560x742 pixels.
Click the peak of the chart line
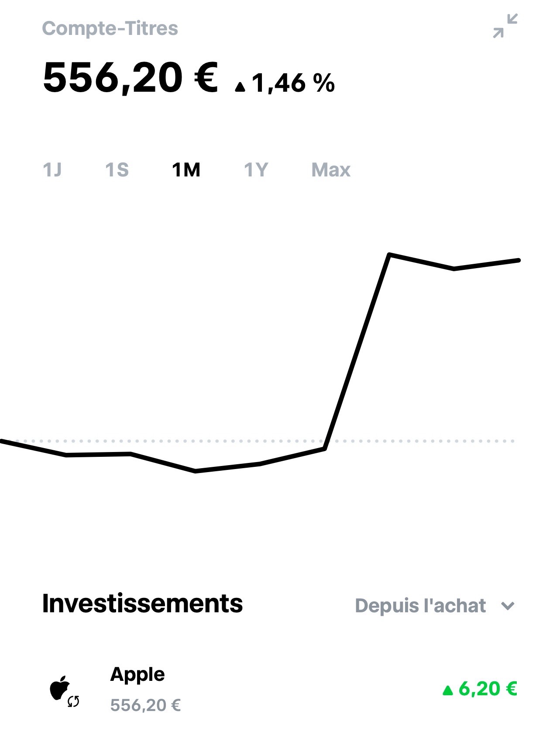point(389,254)
